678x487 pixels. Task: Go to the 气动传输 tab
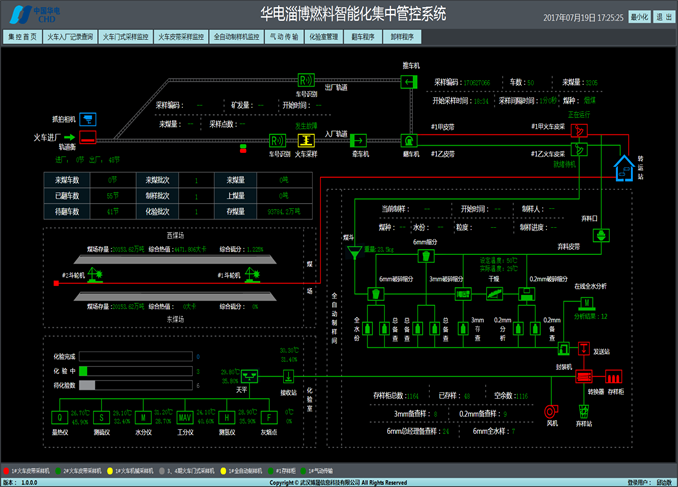pyautogui.click(x=284, y=37)
